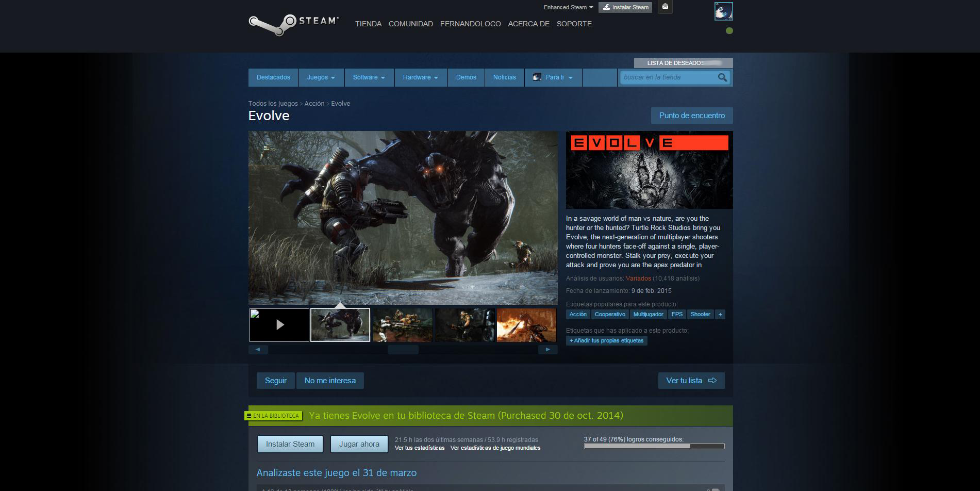Open the Enhanced Steam dropdown

(x=568, y=7)
